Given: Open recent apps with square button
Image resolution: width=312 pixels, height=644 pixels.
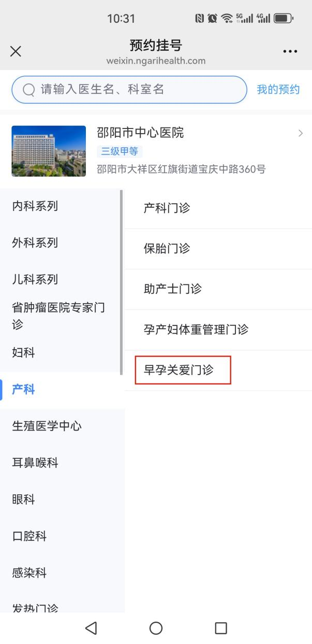Looking at the screenshot, I should [221, 628].
